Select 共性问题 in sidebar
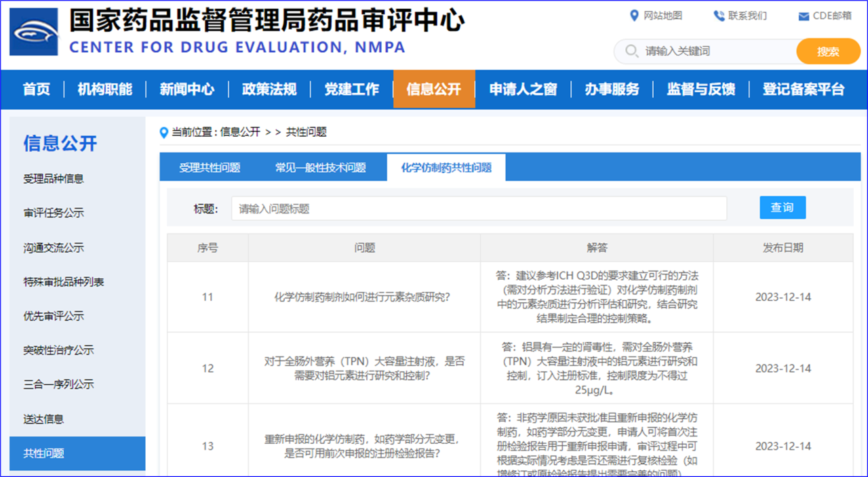 (77, 453)
